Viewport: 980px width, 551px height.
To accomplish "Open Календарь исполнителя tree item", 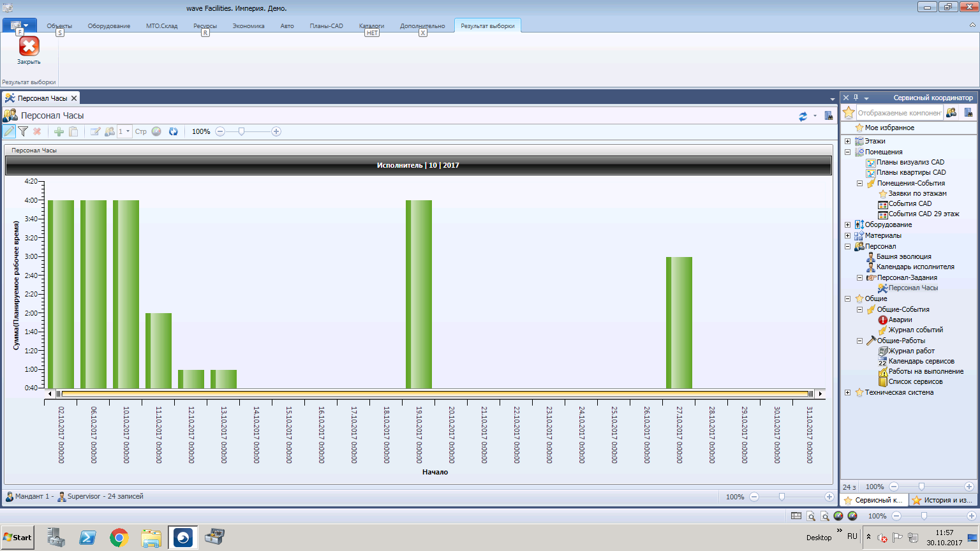I will 916,267.
